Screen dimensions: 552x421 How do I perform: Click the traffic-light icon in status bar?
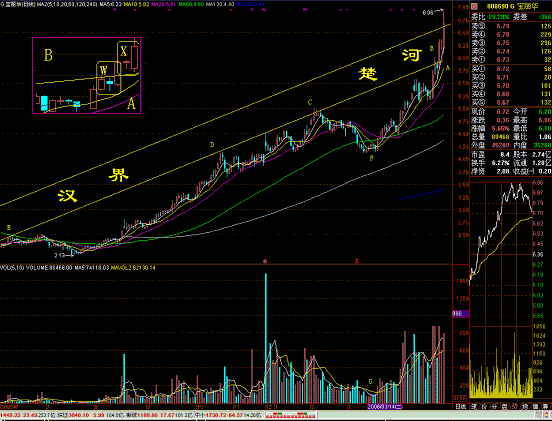[x=546, y=415]
